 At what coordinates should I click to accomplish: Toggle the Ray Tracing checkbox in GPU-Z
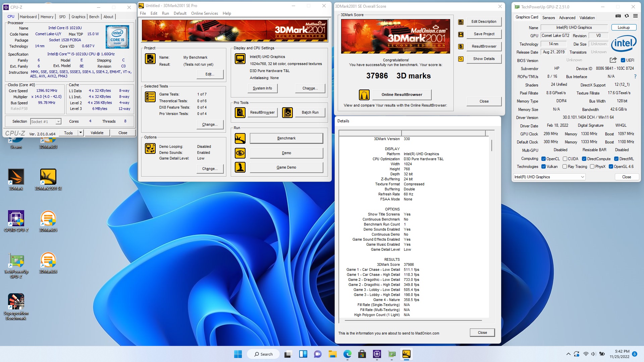click(565, 167)
